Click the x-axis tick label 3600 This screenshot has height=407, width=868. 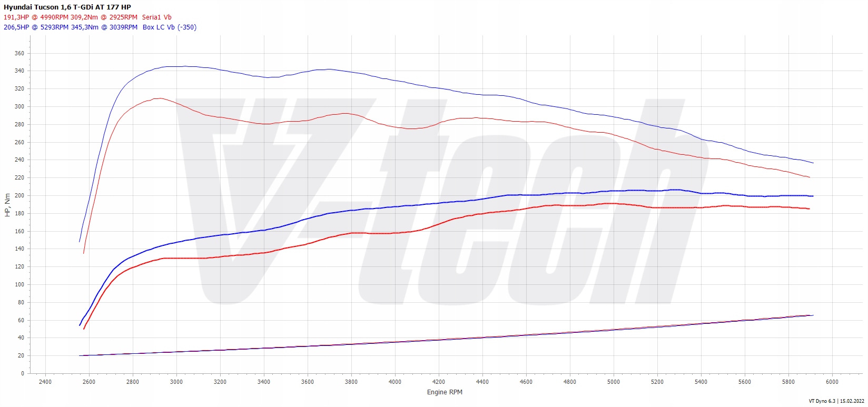coord(308,382)
